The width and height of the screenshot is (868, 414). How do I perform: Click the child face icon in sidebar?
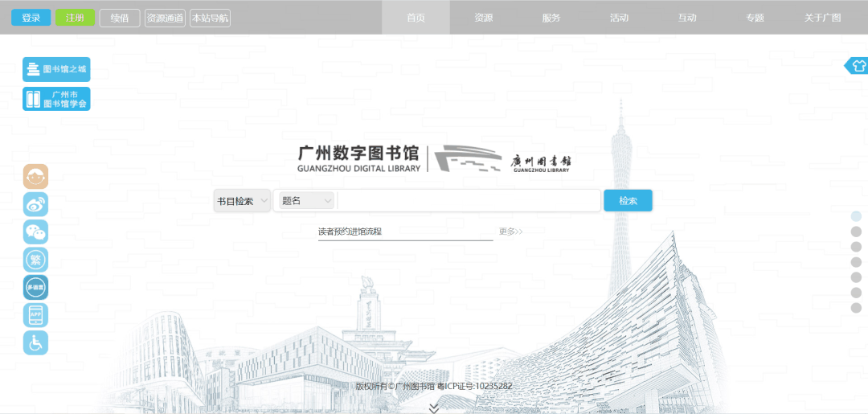click(35, 177)
